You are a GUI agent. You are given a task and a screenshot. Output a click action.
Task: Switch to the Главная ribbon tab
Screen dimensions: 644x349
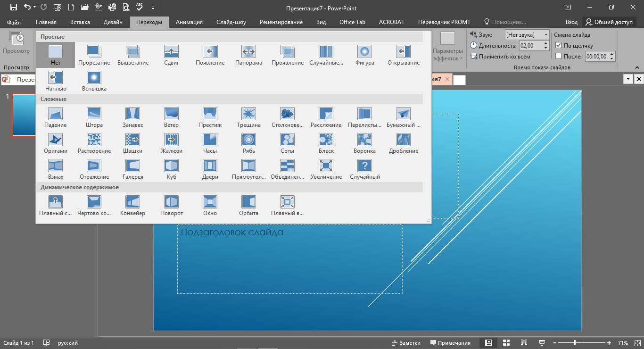tap(46, 22)
